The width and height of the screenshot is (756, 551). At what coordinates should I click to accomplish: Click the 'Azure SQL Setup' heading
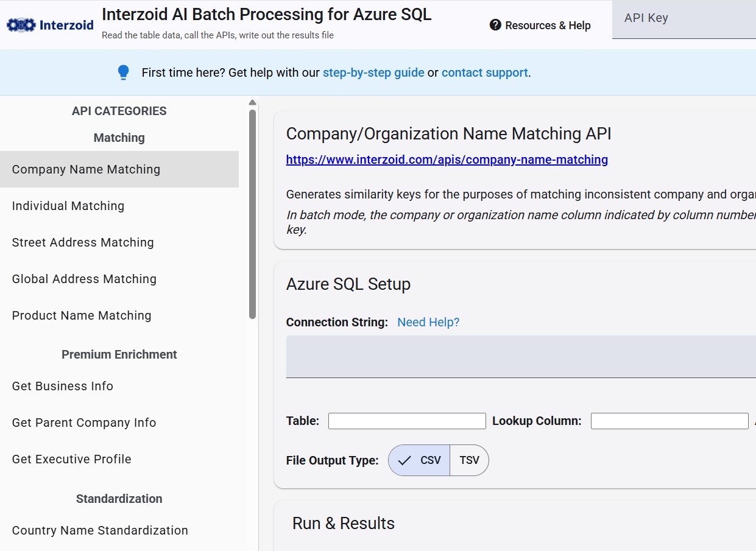pos(348,284)
